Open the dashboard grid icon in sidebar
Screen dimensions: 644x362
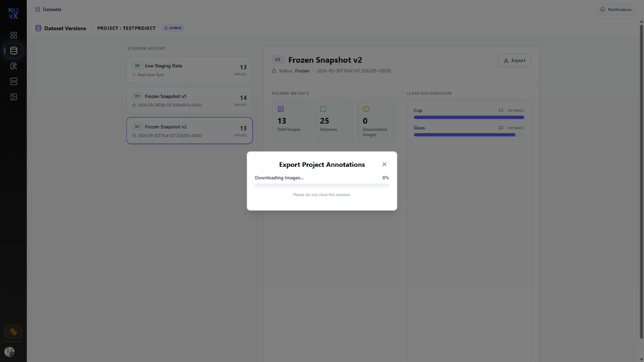point(14,35)
